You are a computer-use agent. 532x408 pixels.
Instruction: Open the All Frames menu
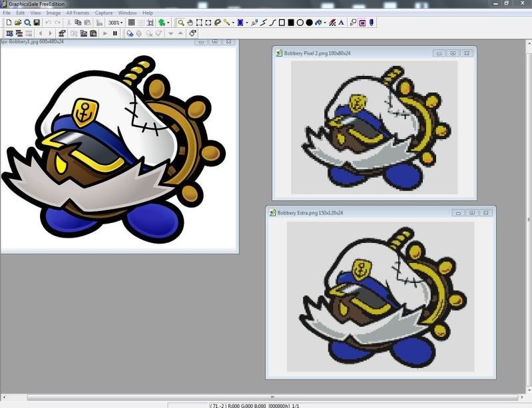pyautogui.click(x=78, y=13)
